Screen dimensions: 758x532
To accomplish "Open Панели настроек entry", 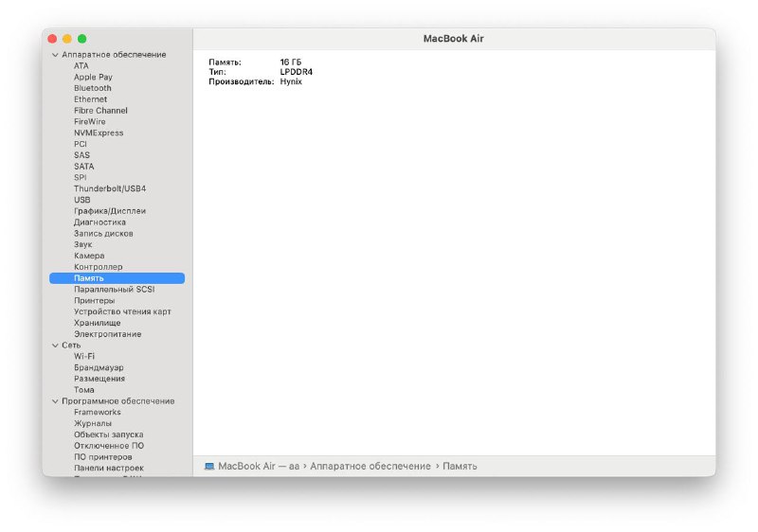I will [x=109, y=468].
